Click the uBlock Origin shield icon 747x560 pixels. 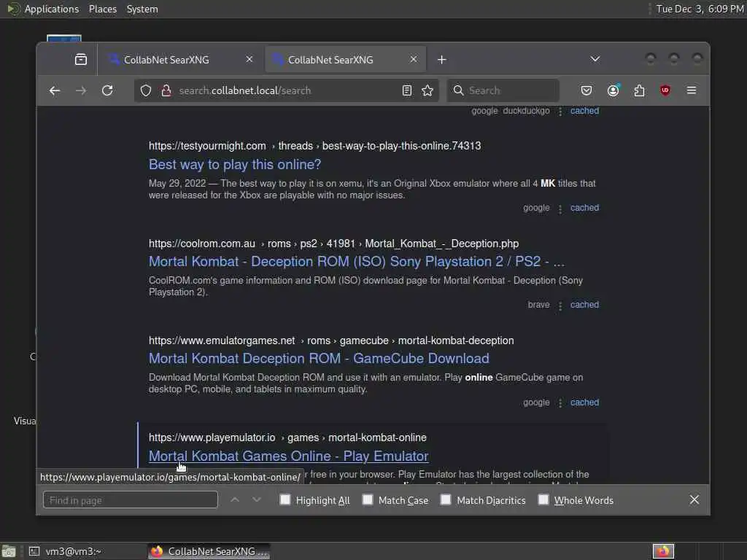(665, 90)
